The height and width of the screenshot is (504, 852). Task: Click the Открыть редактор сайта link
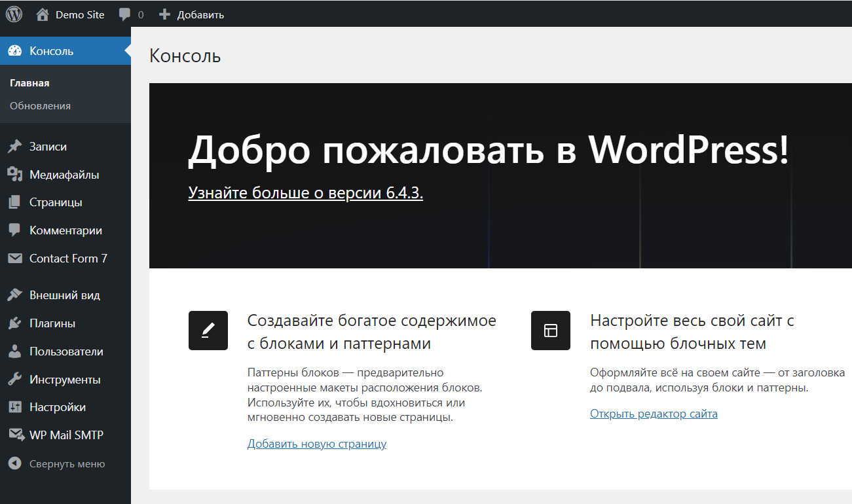coord(654,414)
